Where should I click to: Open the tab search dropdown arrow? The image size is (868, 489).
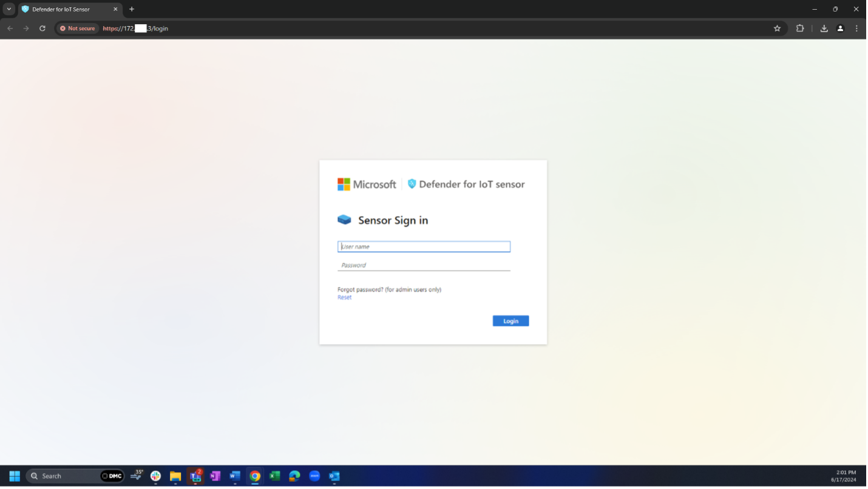pos(9,9)
